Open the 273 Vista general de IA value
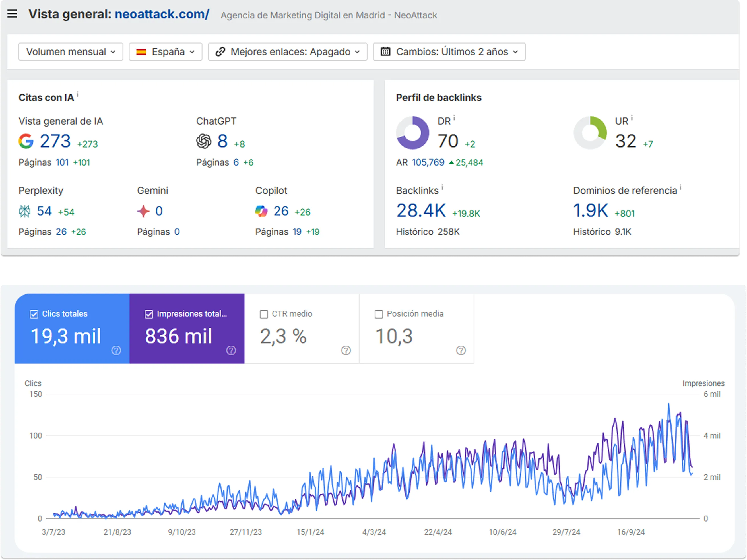The width and height of the screenshot is (747, 560). tap(55, 141)
